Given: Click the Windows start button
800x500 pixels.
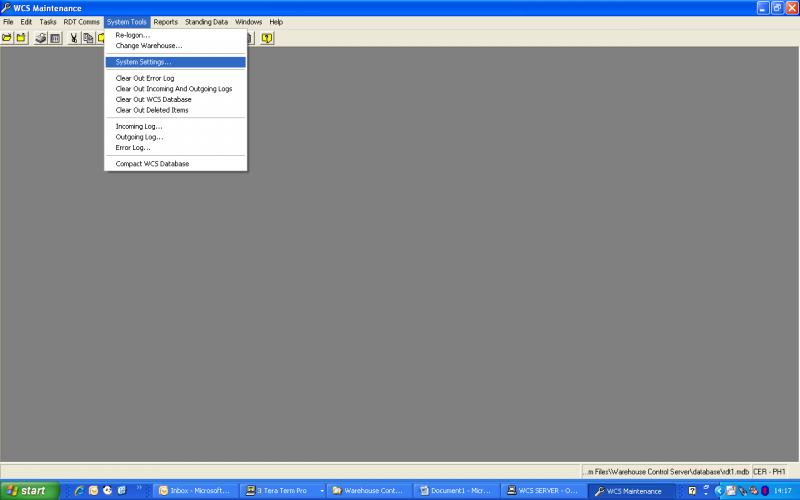Looking at the screenshot, I should coord(30,491).
